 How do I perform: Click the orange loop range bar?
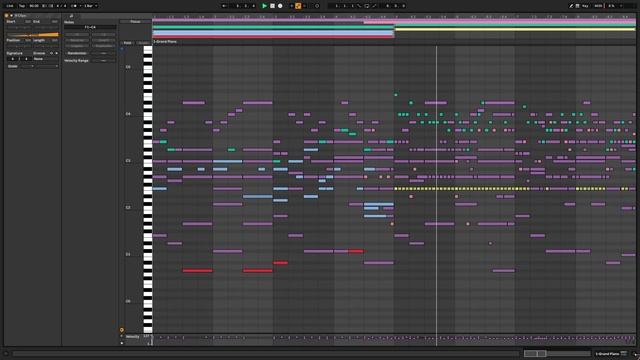(x=33, y=35)
